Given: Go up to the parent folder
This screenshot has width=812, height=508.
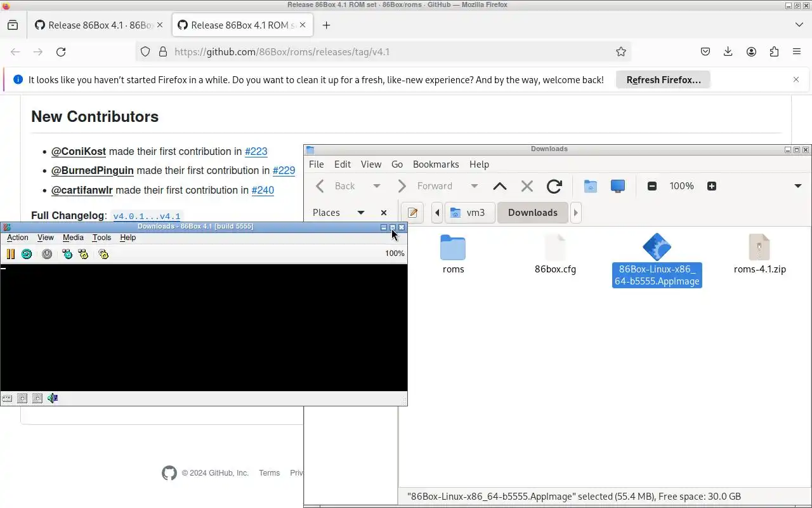Looking at the screenshot, I should click(500, 186).
